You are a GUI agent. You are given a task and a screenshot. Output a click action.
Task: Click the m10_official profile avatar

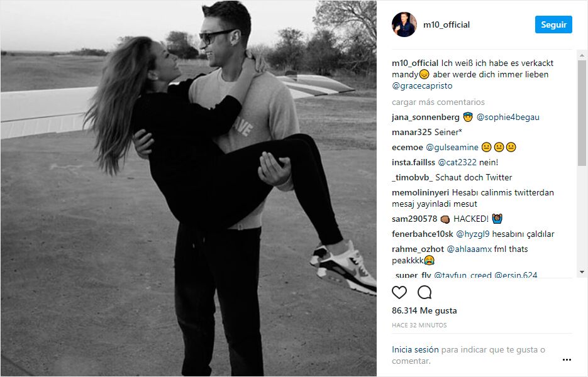pos(404,25)
